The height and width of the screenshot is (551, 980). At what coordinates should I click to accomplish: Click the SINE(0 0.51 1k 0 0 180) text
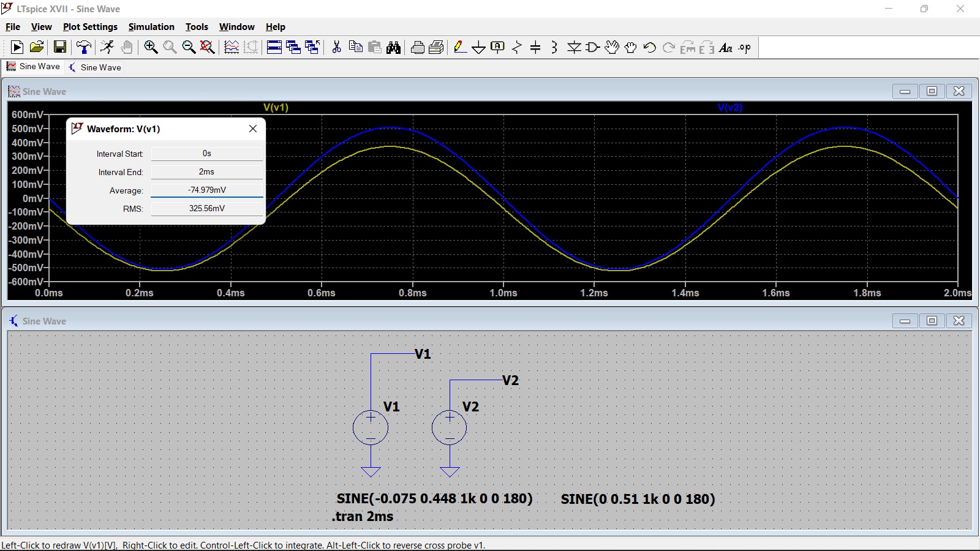638,499
